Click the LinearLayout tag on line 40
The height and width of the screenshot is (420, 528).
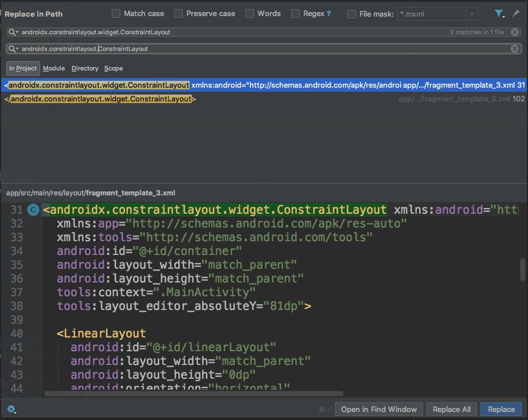(101, 333)
